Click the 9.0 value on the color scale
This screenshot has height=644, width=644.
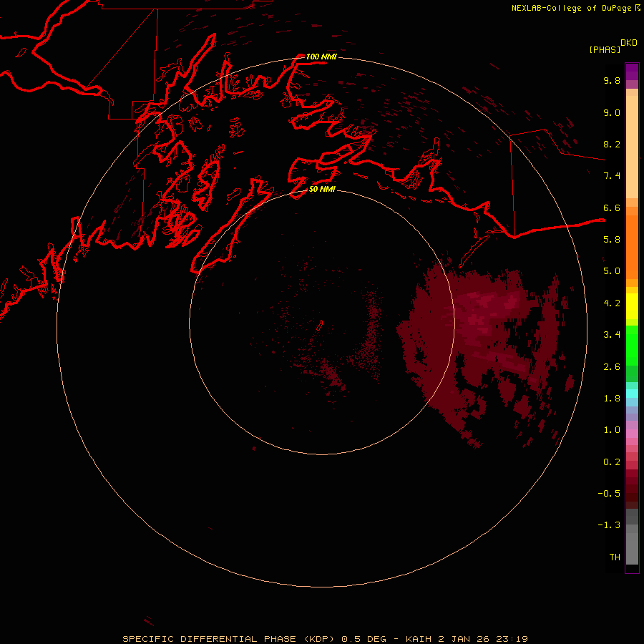612,112
